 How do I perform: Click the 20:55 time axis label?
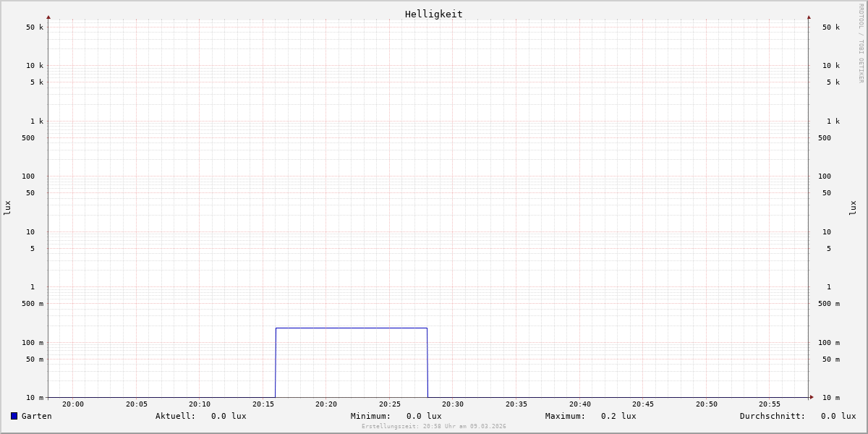pos(770,404)
